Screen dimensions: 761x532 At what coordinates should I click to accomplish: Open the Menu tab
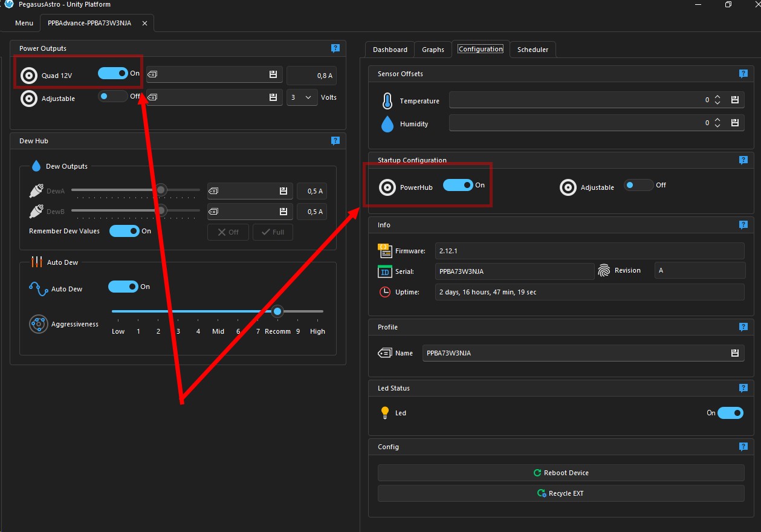[x=24, y=23]
